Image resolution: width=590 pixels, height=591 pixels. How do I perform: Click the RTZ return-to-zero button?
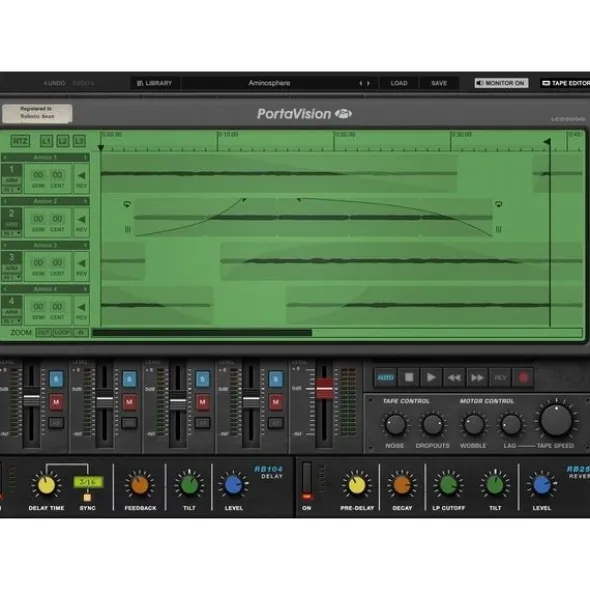click(20, 141)
